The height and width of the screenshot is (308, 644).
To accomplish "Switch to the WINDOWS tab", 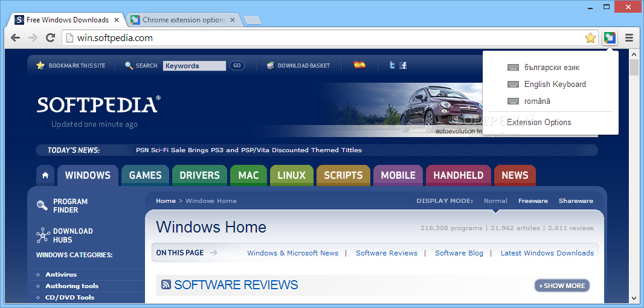I will [88, 175].
